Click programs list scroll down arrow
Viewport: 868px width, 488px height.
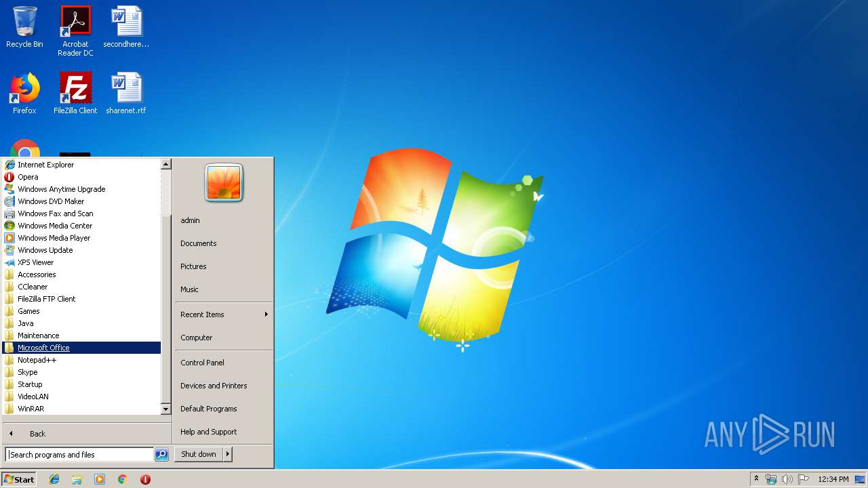pos(165,409)
